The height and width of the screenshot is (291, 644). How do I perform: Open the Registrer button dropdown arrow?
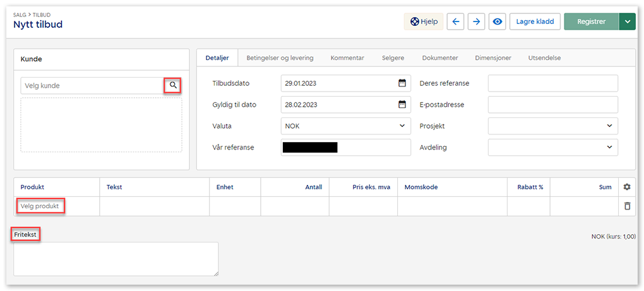coord(627,21)
